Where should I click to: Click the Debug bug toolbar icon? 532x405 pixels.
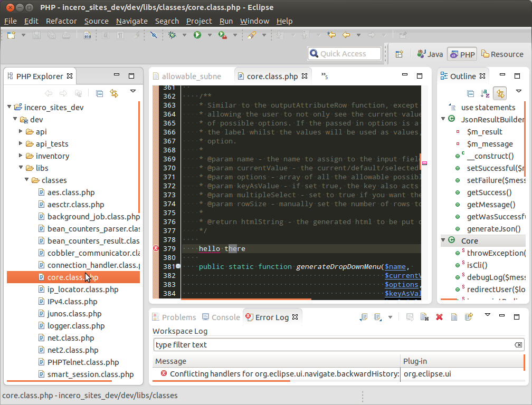coord(173,35)
